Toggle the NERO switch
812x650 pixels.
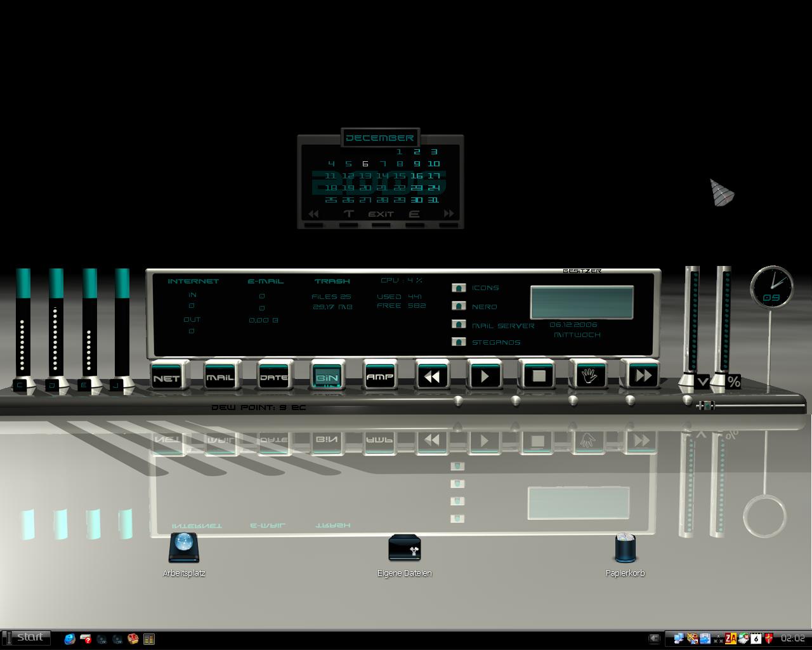459,306
